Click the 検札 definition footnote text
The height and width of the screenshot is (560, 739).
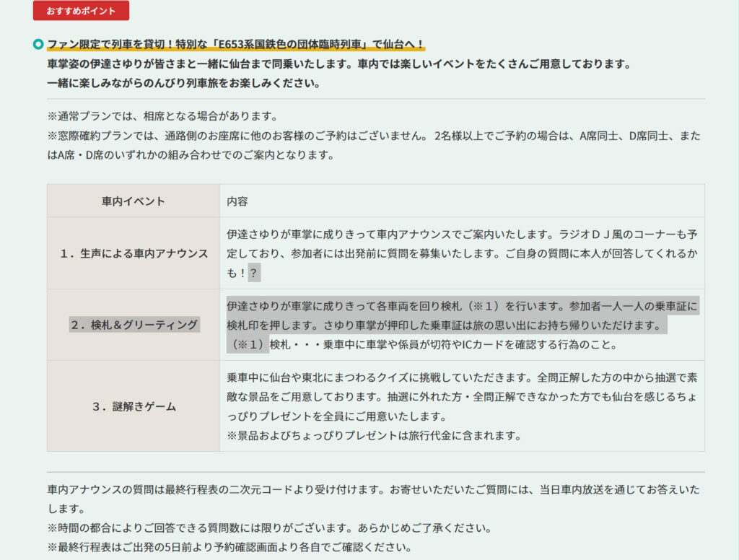click(443, 345)
